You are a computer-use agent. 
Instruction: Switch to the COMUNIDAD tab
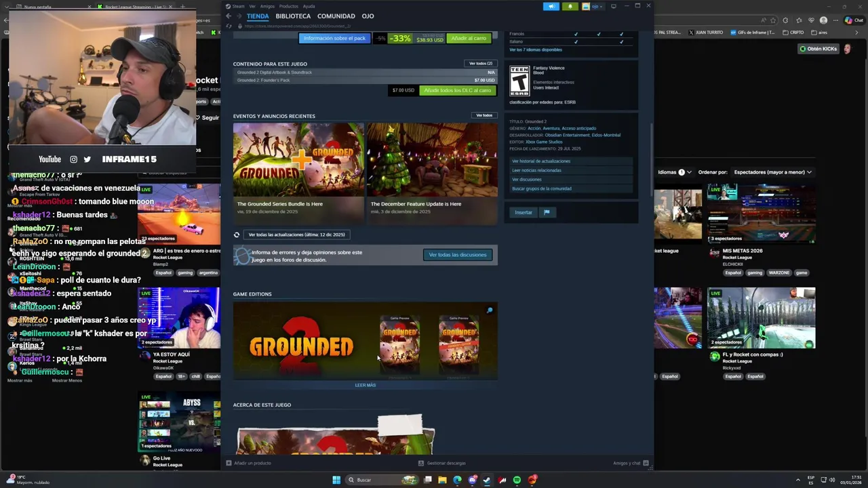336,16
